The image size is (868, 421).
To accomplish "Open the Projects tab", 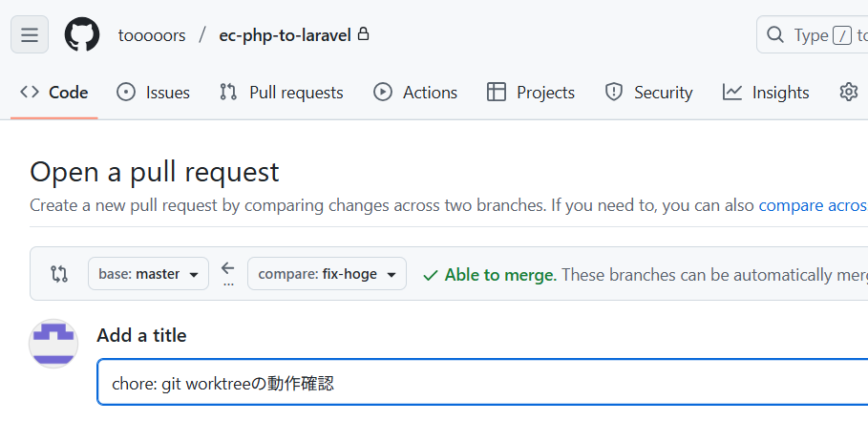I will pyautogui.click(x=531, y=93).
